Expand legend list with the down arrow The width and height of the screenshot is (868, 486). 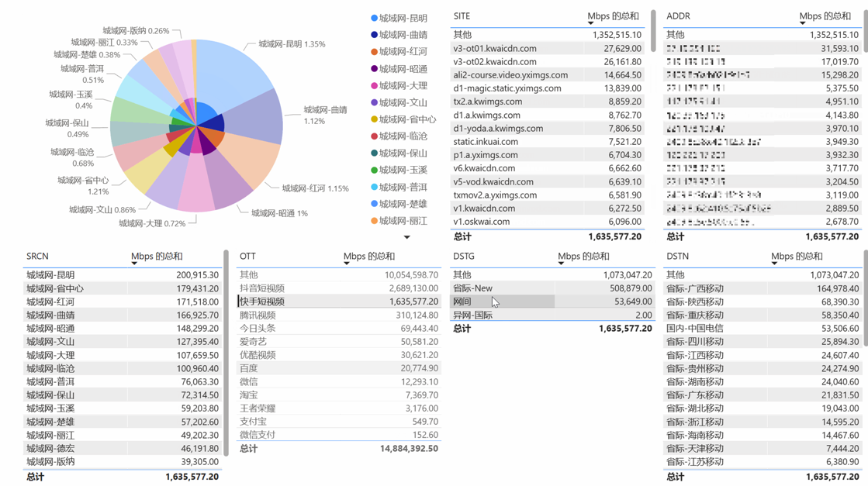[x=406, y=237]
